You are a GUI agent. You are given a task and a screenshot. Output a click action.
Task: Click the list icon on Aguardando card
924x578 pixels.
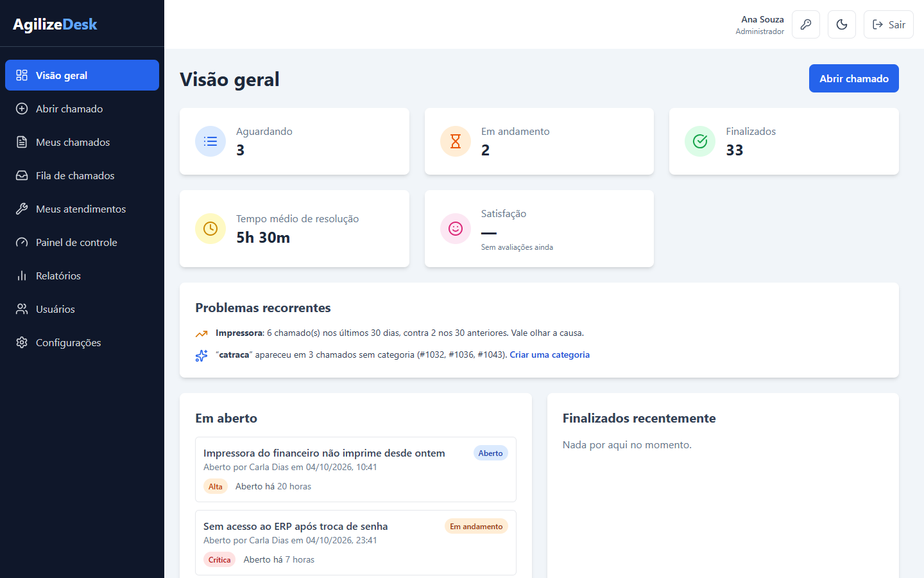pos(210,141)
